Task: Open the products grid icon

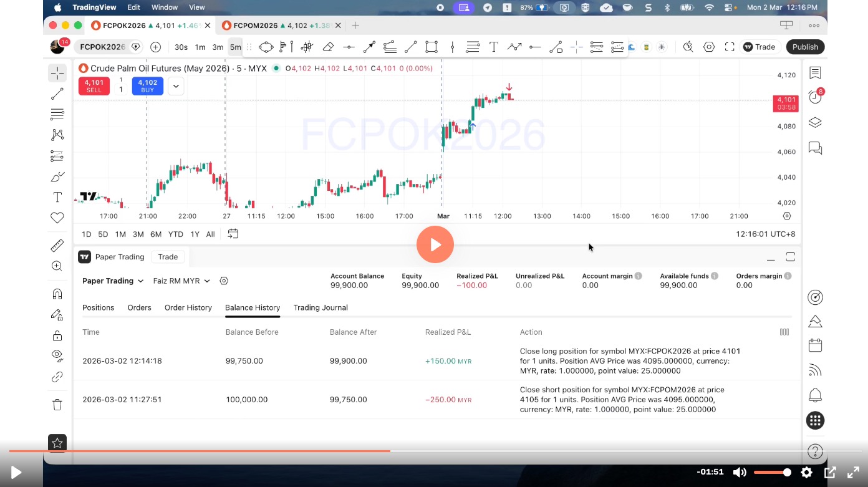Action: click(x=815, y=420)
